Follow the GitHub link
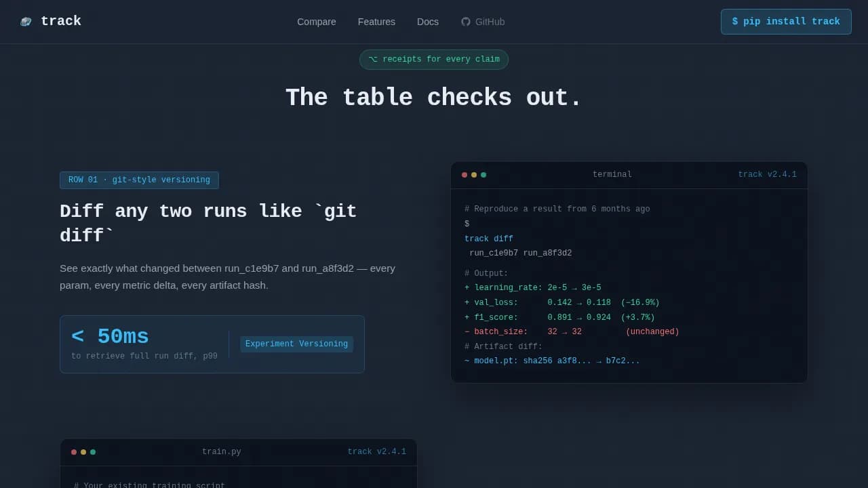Screen dimensions: 868x488 coord(484,22)
